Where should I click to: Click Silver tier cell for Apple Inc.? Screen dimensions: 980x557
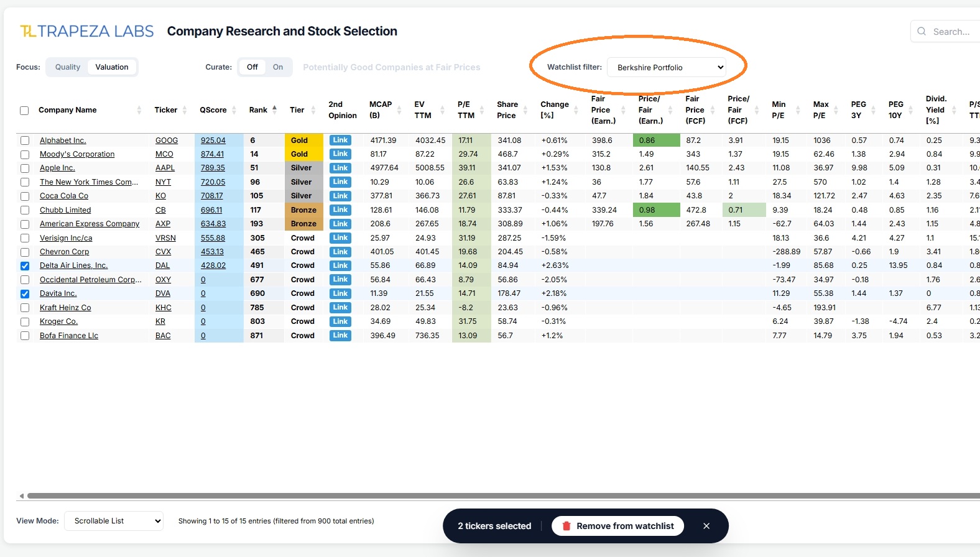[304, 168]
